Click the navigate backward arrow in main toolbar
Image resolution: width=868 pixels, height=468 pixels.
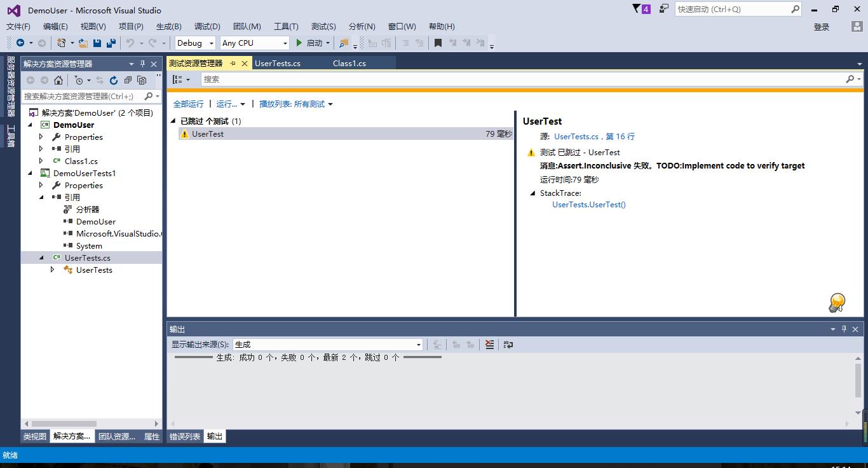point(20,43)
